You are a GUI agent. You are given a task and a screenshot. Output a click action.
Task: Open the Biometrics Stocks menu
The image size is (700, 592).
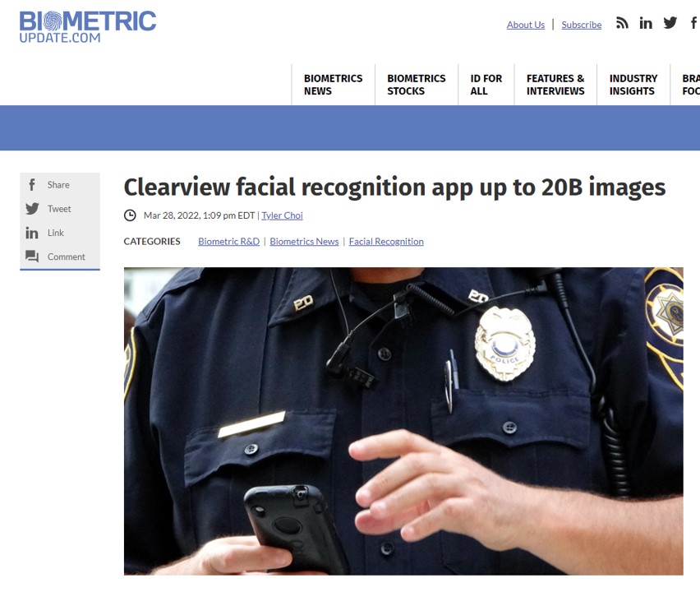416,85
